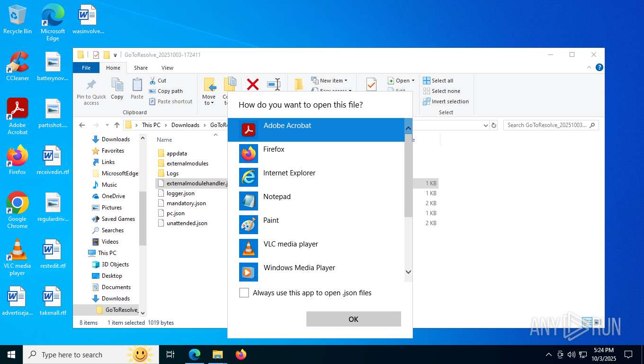
Task: Click the taskbar search box
Action: point(90,355)
